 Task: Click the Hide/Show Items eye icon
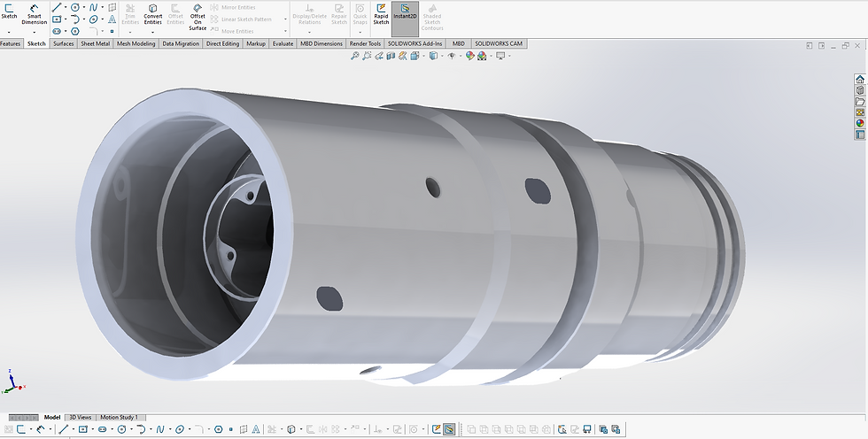point(452,56)
